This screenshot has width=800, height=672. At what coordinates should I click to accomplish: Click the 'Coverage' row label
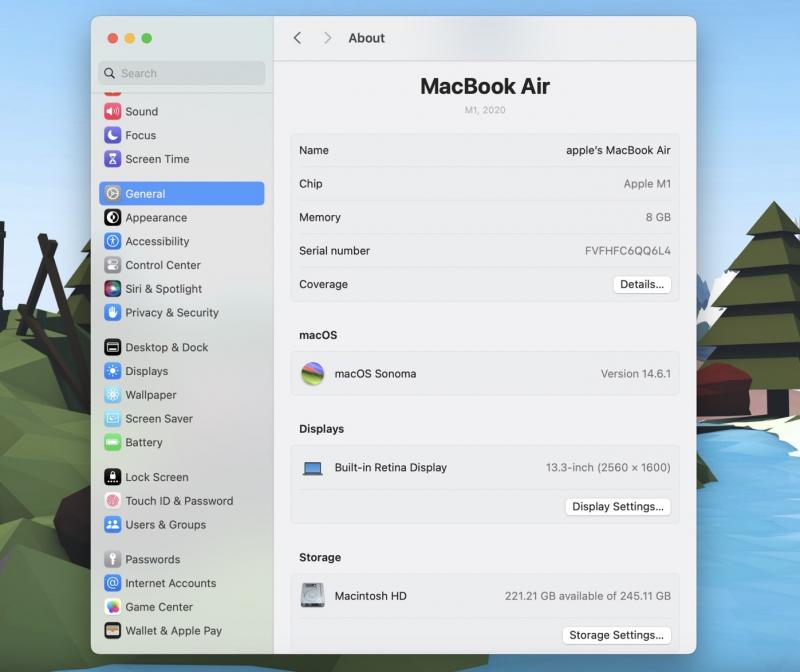point(323,284)
